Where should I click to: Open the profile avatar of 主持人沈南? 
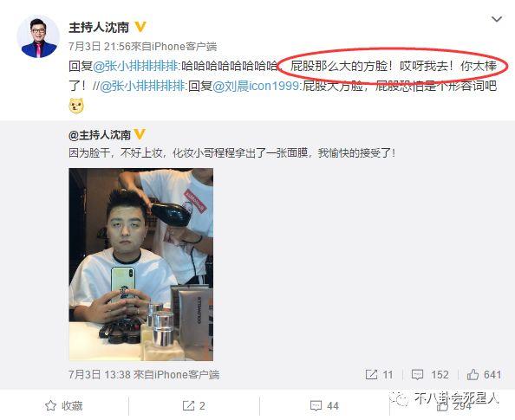(38, 36)
